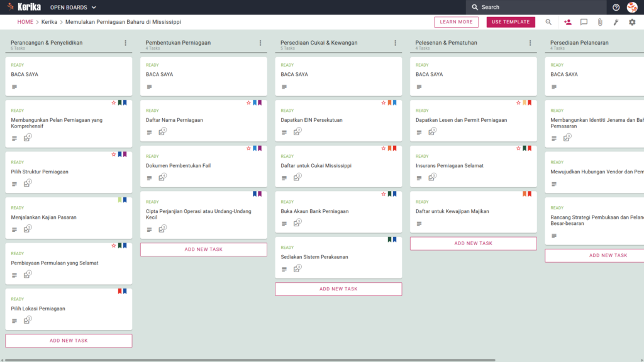644x362 pixels.
Task: Open Buka Akaun Bank Perniagaan card title
Action: [314, 211]
